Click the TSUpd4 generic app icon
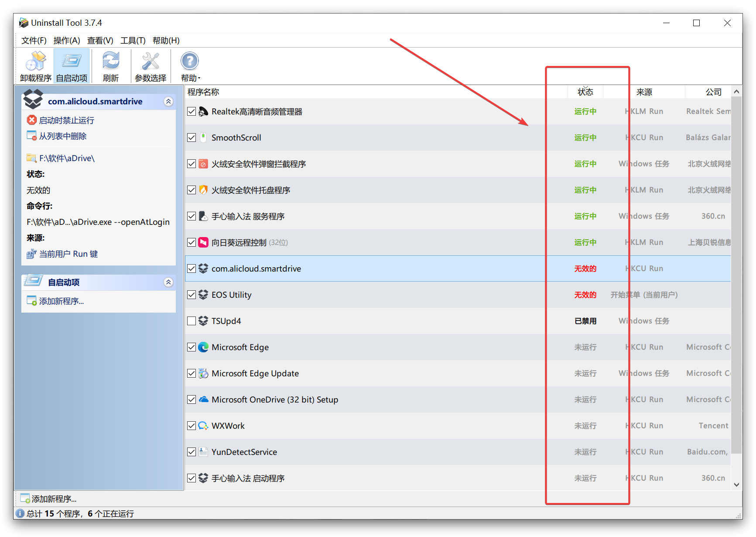756x537 pixels. [x=203, y=321]
